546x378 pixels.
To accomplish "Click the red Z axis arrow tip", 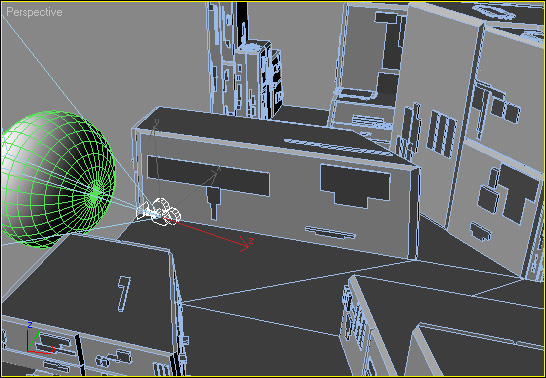I will tap(247, 246).
